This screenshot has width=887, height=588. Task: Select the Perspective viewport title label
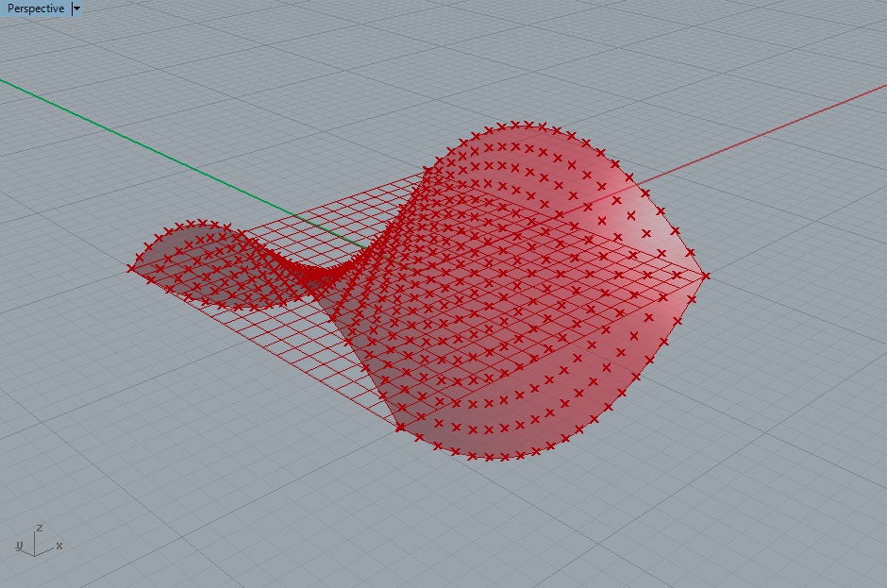36,8
